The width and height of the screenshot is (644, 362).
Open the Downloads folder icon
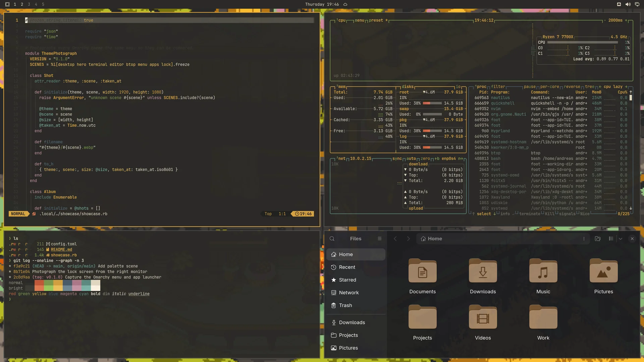point(483,271)
